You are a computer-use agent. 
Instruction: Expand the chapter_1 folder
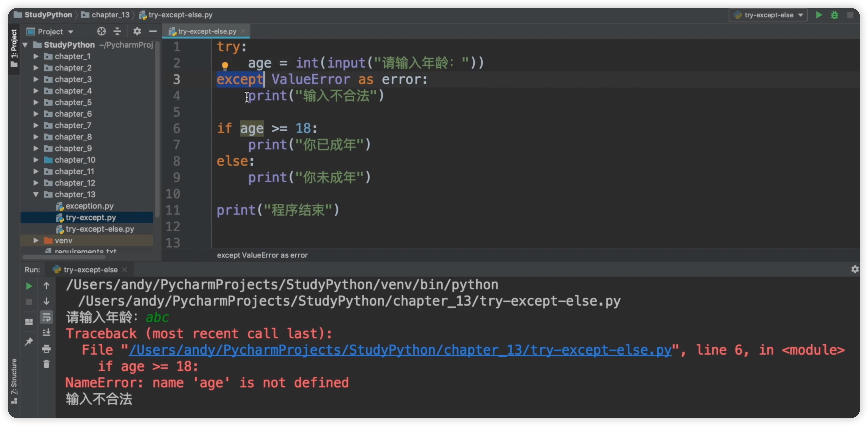[x=36, y=56]
